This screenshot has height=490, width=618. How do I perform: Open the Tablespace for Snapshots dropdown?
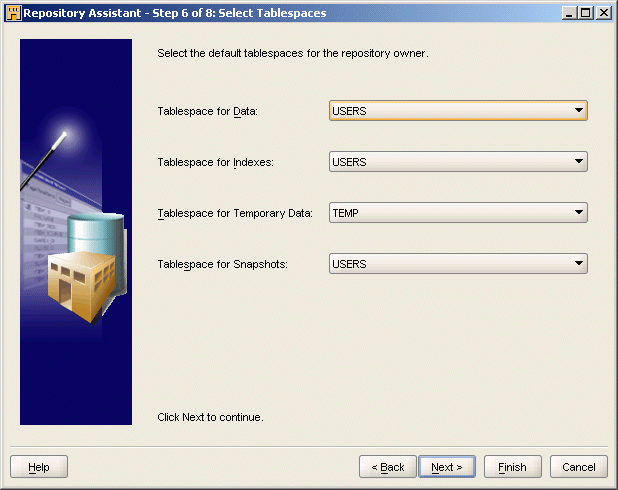pyautogui.click(x=458, y=264)
